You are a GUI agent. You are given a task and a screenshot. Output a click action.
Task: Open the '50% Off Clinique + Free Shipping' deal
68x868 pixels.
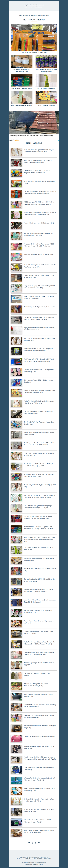(22, 105)
